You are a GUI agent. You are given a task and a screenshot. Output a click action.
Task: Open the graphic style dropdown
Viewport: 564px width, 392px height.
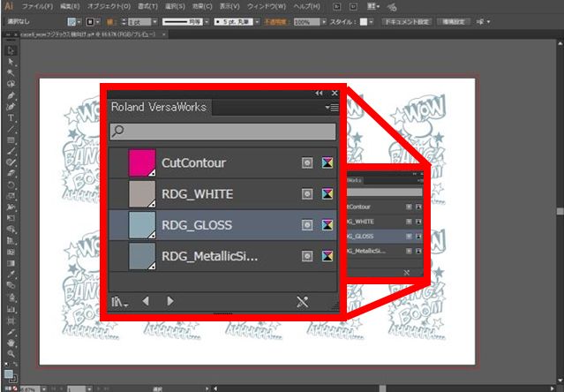[x=372, y=22]
